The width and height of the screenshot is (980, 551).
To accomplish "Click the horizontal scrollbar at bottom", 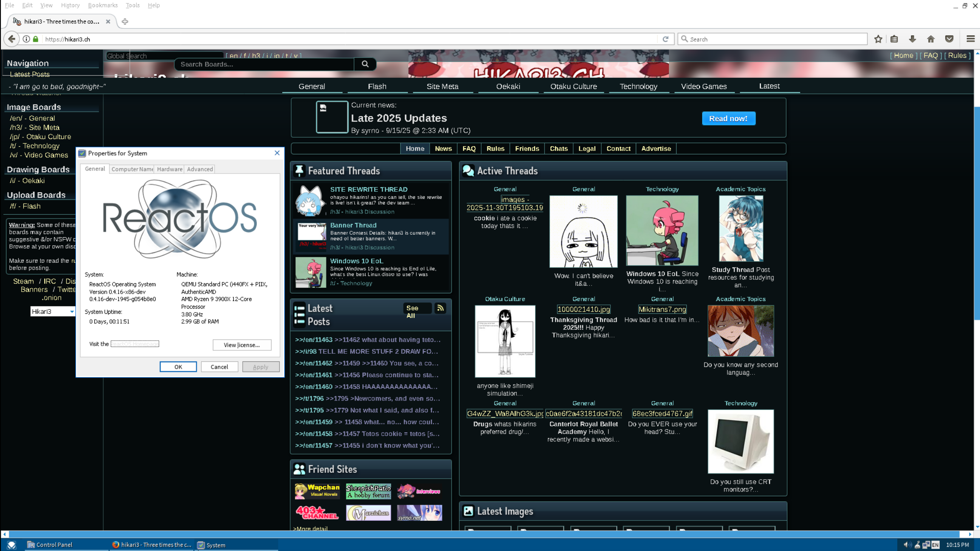I will [484, 534].
